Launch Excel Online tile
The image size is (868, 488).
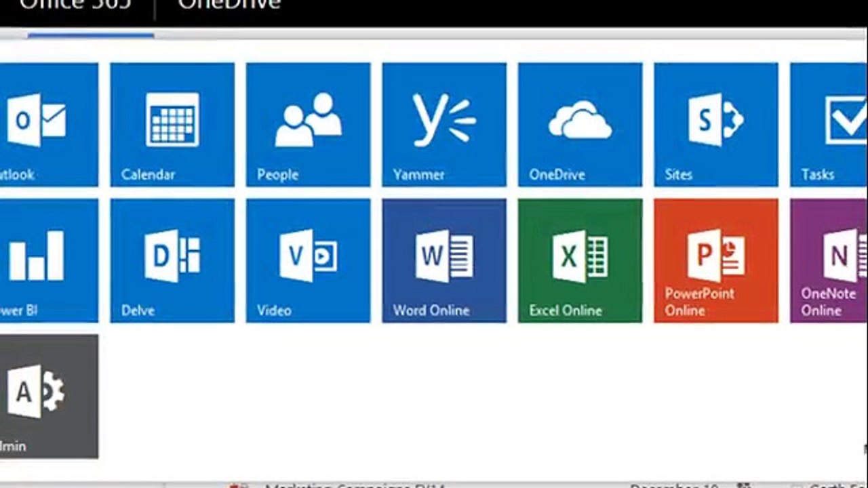(580, 260)
